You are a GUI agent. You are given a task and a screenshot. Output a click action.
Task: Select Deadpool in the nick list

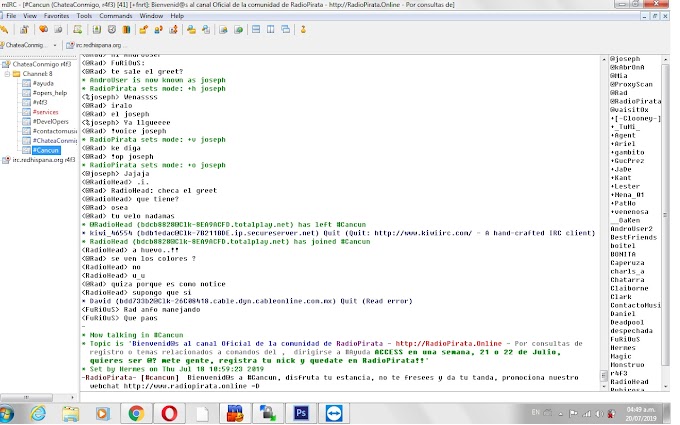click(627, 322)
